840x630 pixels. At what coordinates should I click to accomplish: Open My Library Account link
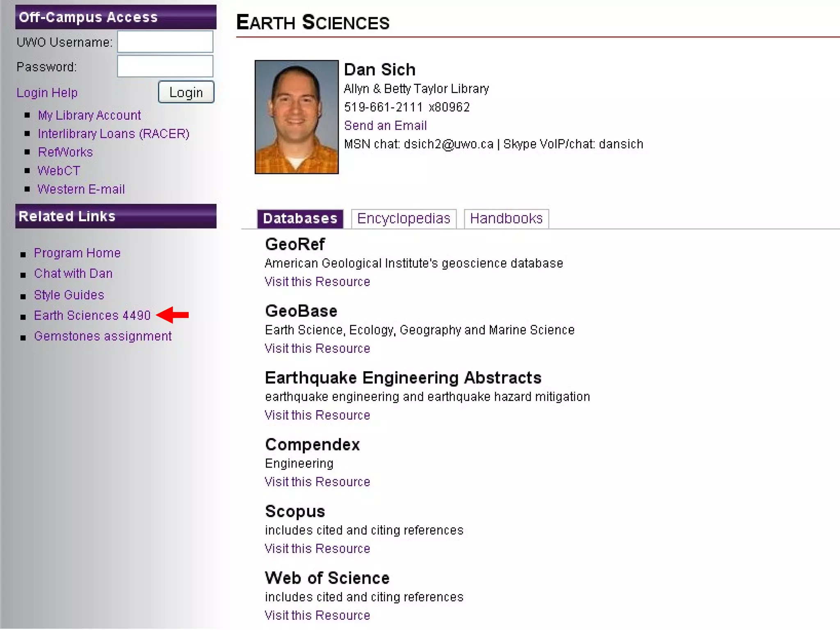[89, 115]
